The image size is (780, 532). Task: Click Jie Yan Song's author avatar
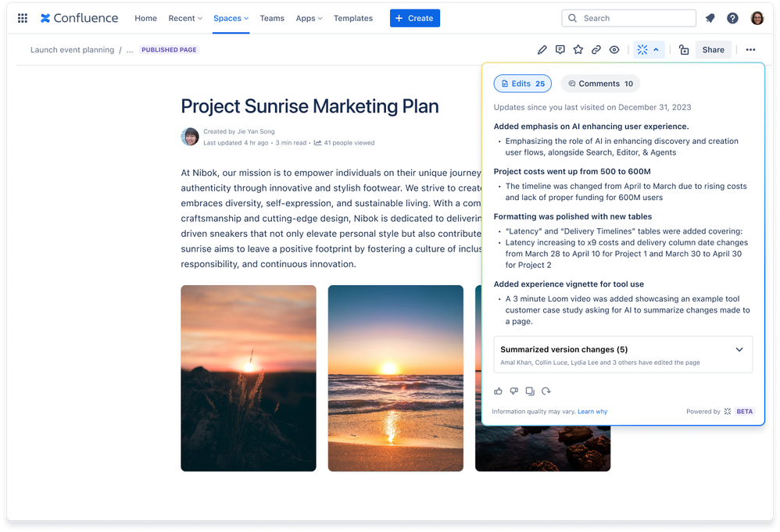pyautogui.click(x=190, y=136)
